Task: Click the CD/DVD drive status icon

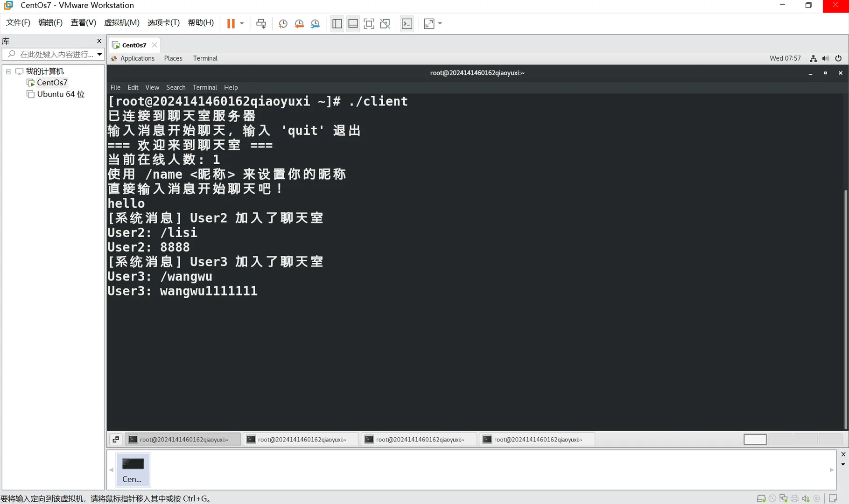Action: 772,499
